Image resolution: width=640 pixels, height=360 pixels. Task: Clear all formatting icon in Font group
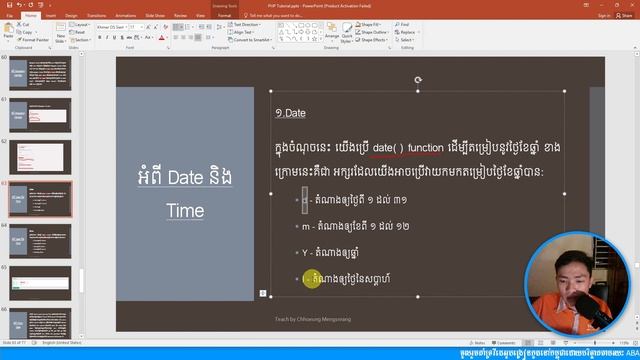pos(165,27)
